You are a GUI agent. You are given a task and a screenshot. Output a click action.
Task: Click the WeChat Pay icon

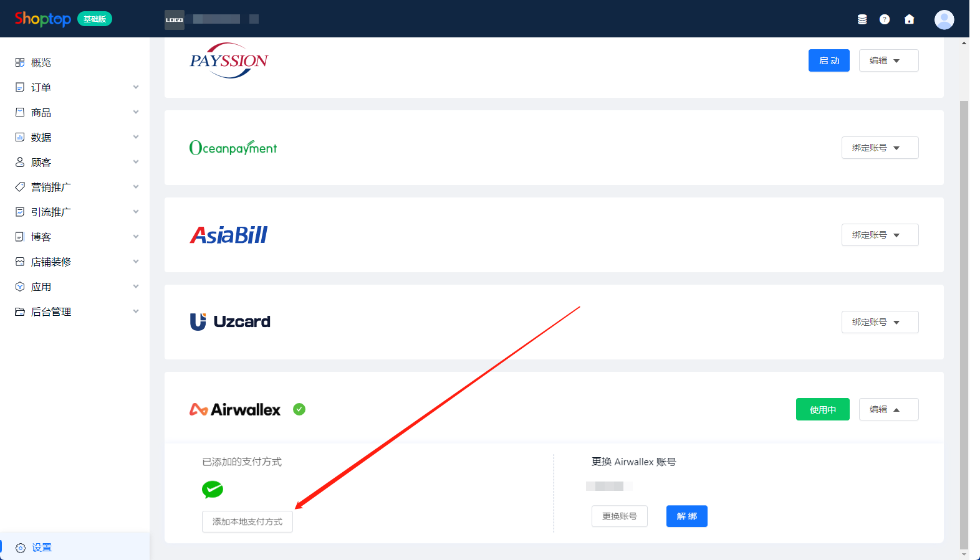213,490
